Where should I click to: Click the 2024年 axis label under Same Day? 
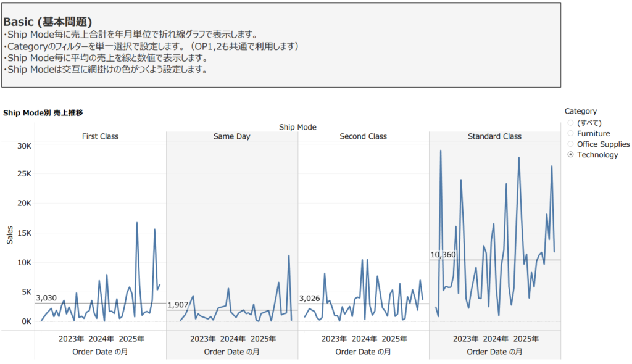pyautogui.click(x=233, y=339)
